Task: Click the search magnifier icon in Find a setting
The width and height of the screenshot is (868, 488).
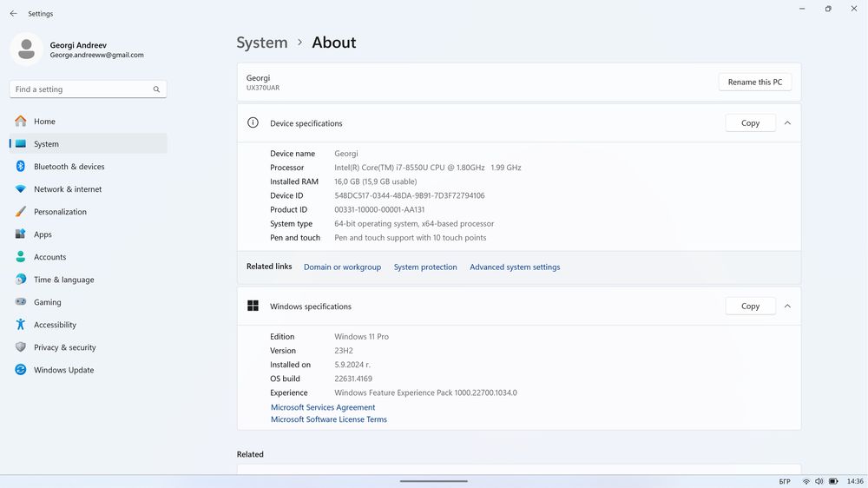Action: pos(156,89)
